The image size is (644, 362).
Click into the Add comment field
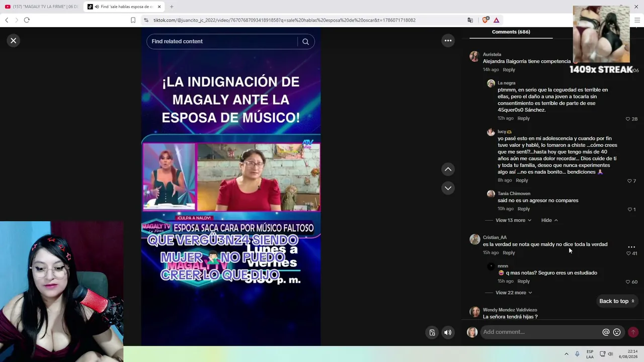(541, 332)
